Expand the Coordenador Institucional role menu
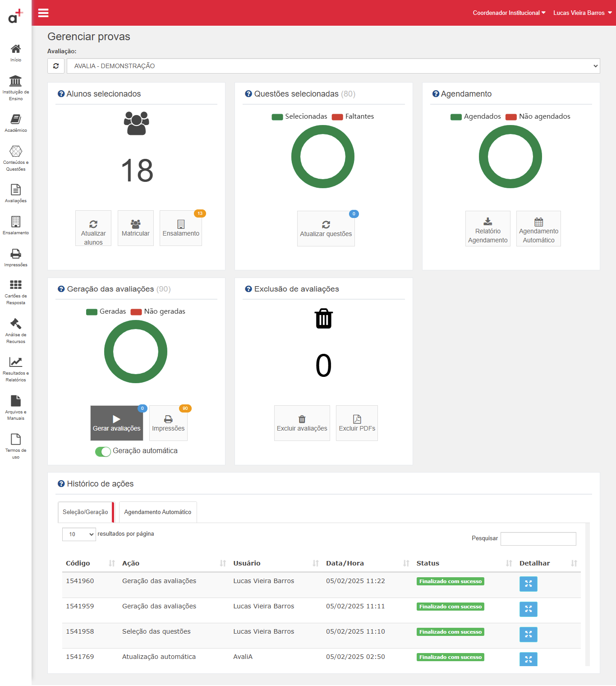This screenshot has height=686, width=616. click(509, 13)
